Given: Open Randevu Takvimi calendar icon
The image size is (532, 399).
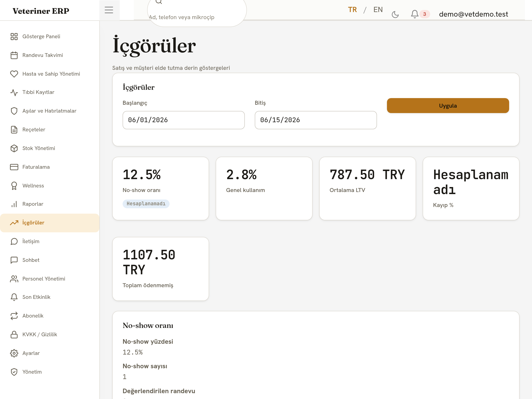Looking at the screenshot, I should point(14,55).
